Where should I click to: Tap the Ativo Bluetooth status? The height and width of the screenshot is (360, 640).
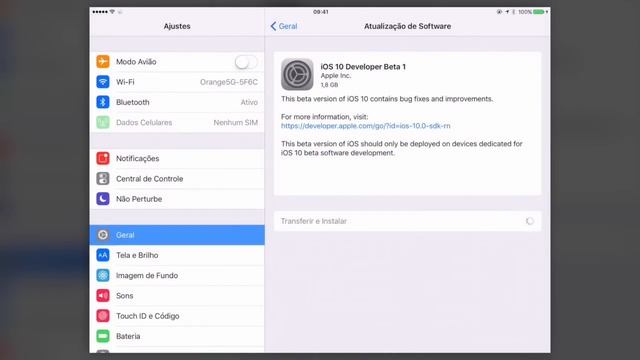pyautogui.click(x=249, y=102)
